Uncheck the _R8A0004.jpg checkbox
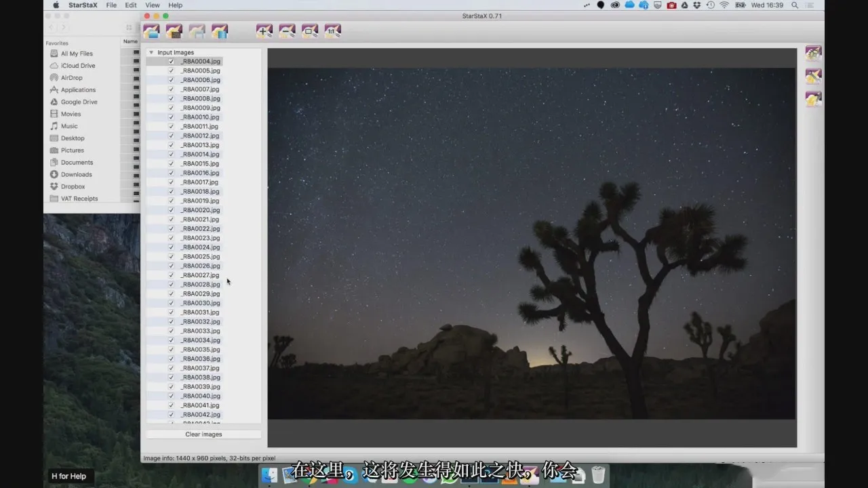Viewport: 868px width, 488px height. click(171, 62)
